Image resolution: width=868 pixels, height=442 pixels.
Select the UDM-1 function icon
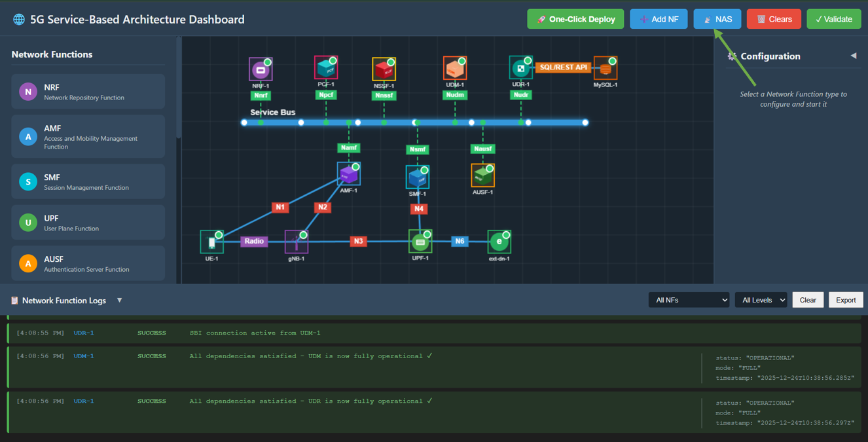(454, 67)
